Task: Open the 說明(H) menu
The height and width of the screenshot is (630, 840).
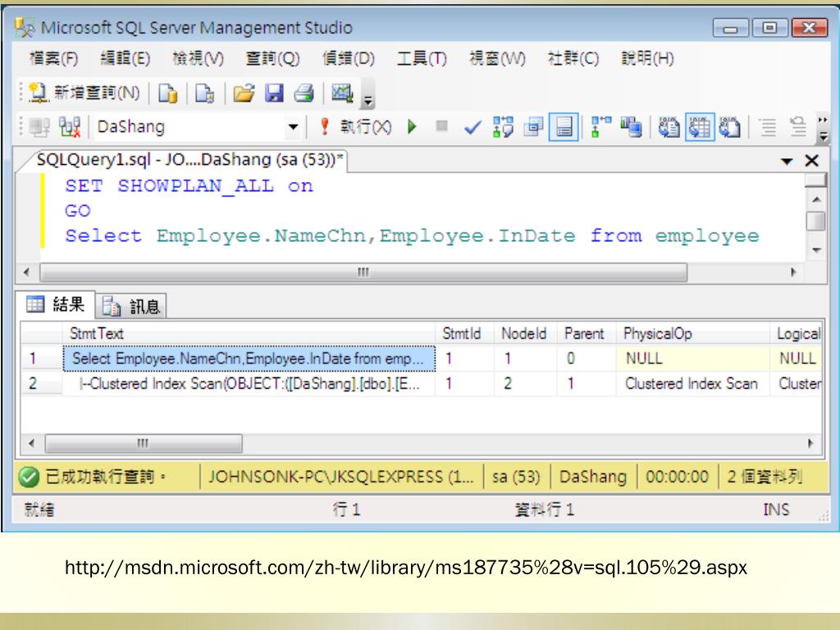Action: click(647, 58)
